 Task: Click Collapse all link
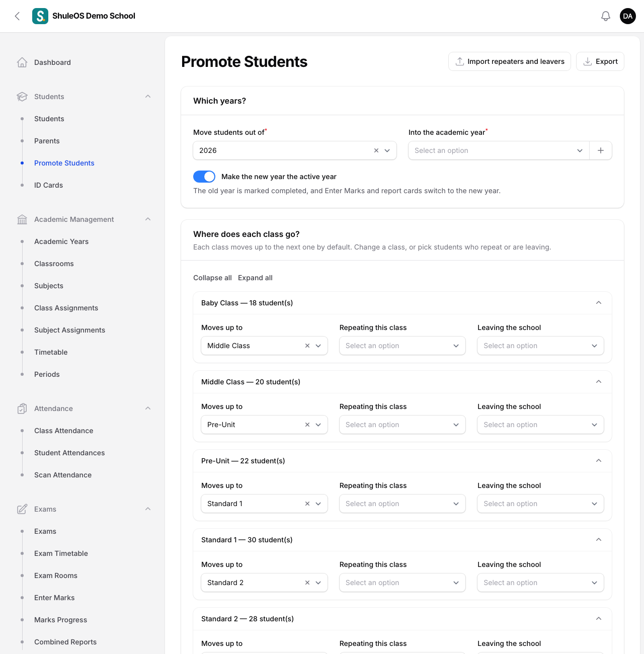[212, 278]
